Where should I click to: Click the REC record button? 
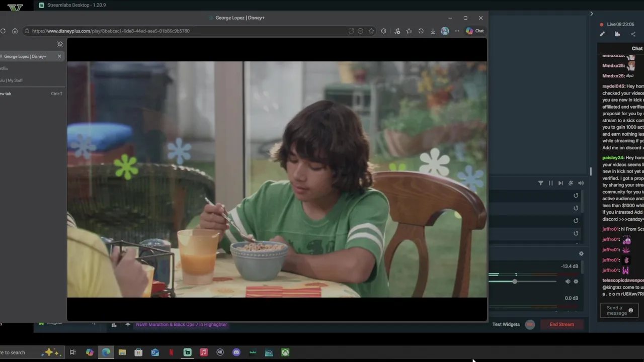click(x=530, y=324)
